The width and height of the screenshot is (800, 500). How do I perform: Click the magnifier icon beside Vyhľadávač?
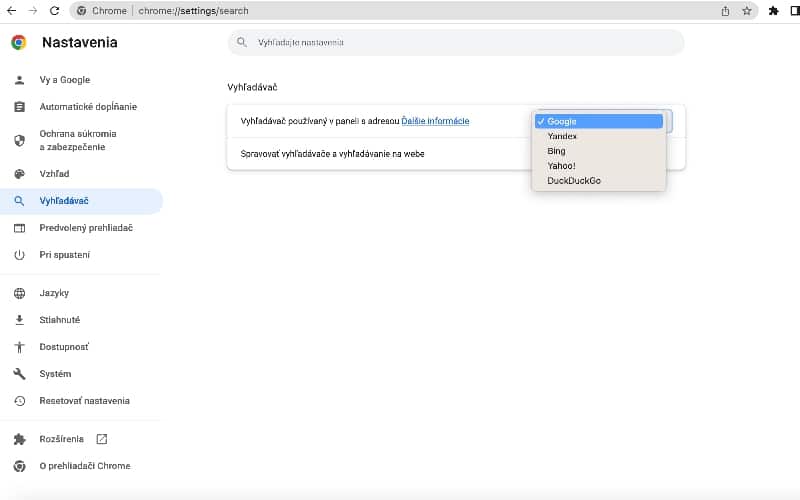19,201
